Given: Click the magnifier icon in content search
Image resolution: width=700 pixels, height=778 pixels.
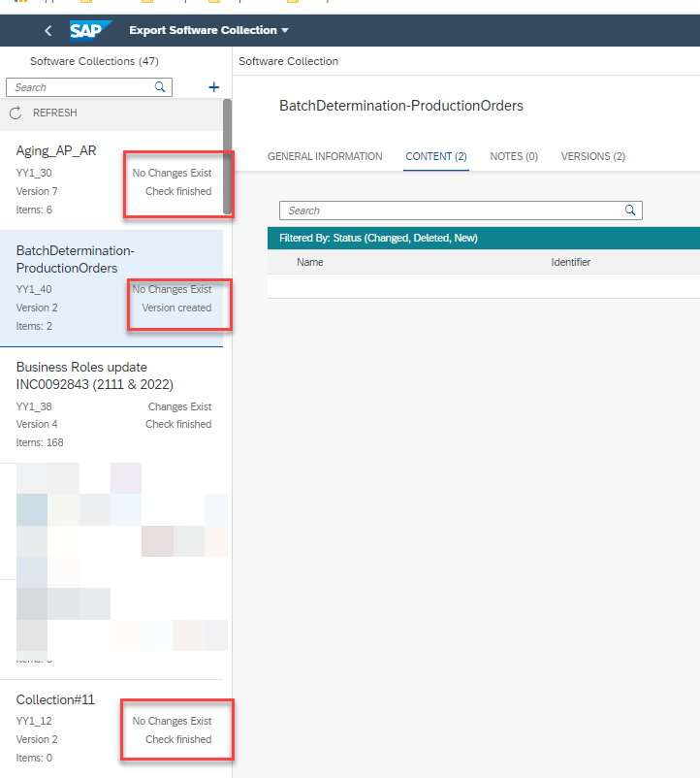Looking at the screenshot, I should click(630, 211).
